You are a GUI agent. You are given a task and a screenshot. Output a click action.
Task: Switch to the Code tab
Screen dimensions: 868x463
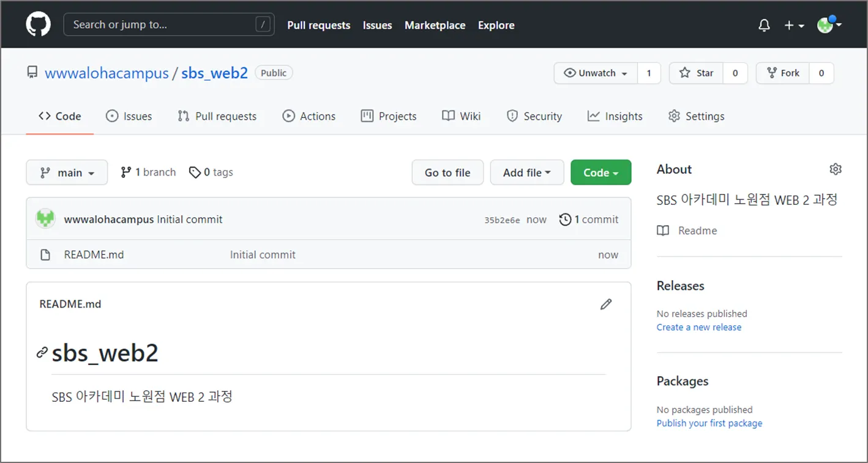pos(59,116)
